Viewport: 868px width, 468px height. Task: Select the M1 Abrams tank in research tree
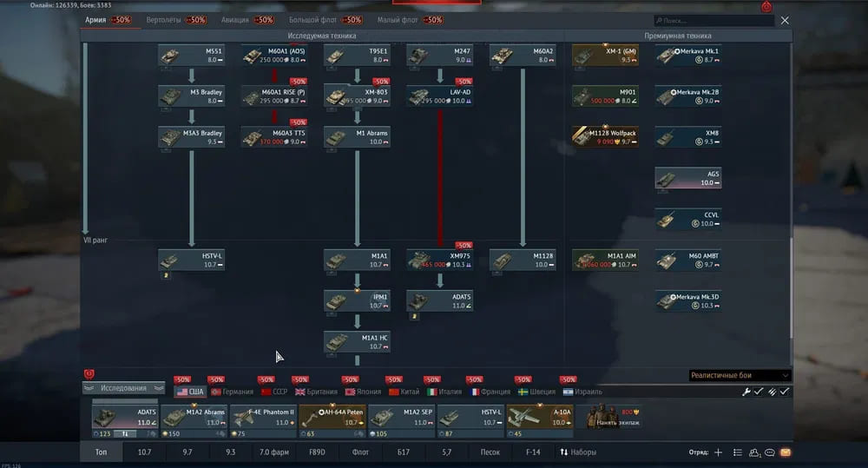(357, 137)
